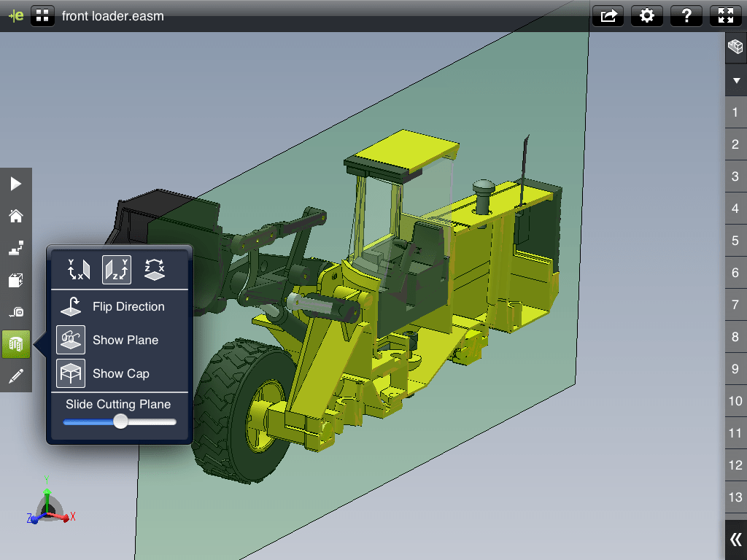The width and height of the screenshot is (747, 560).
Task: Click the animation steps icon in left toolbar
Action: tap(15, 247)
